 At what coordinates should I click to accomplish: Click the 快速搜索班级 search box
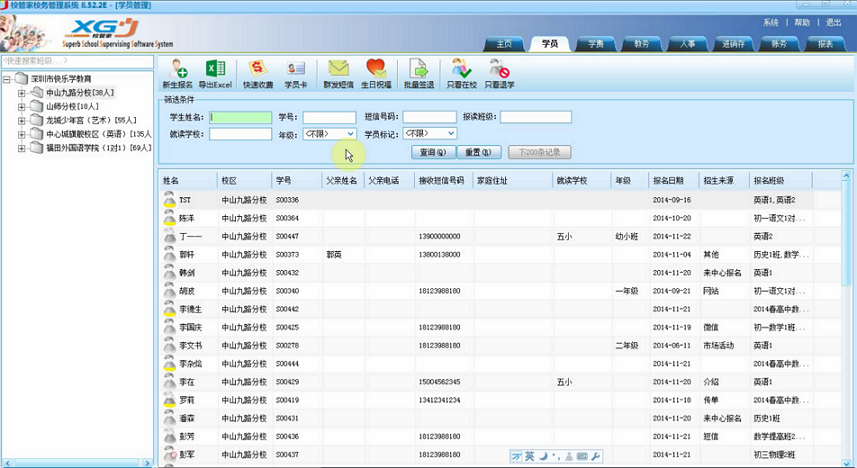(78, 61)
